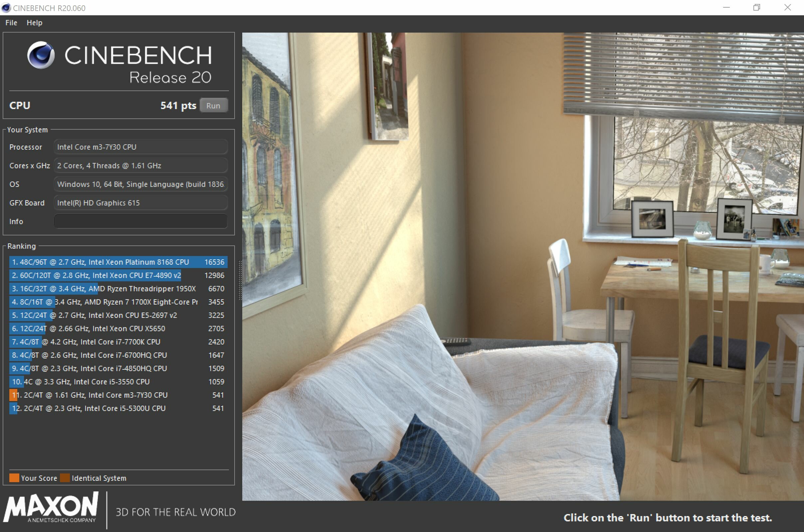Click the orange Your Score legend swatch
Image resolution: width=804 pixels, height=532 pixels.
click(14, 478)
